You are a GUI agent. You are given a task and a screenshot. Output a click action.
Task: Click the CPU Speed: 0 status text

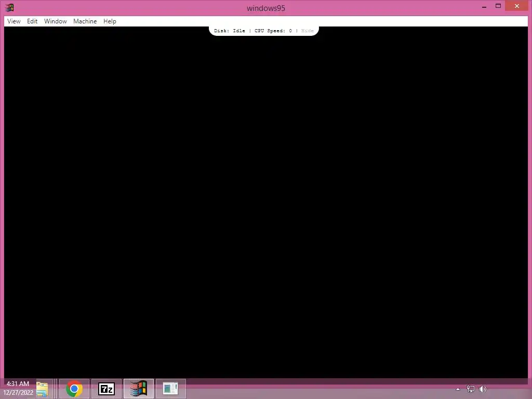click(x=273, y=31)
